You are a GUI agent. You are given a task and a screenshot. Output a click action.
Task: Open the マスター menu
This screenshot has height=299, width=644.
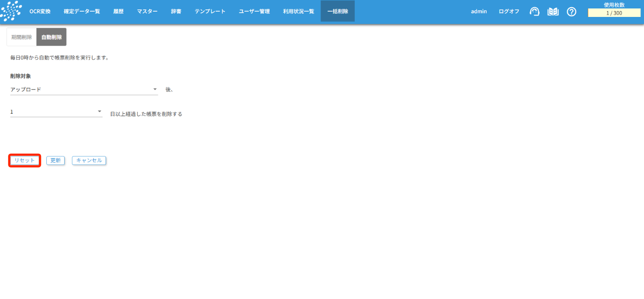(147, 12)
